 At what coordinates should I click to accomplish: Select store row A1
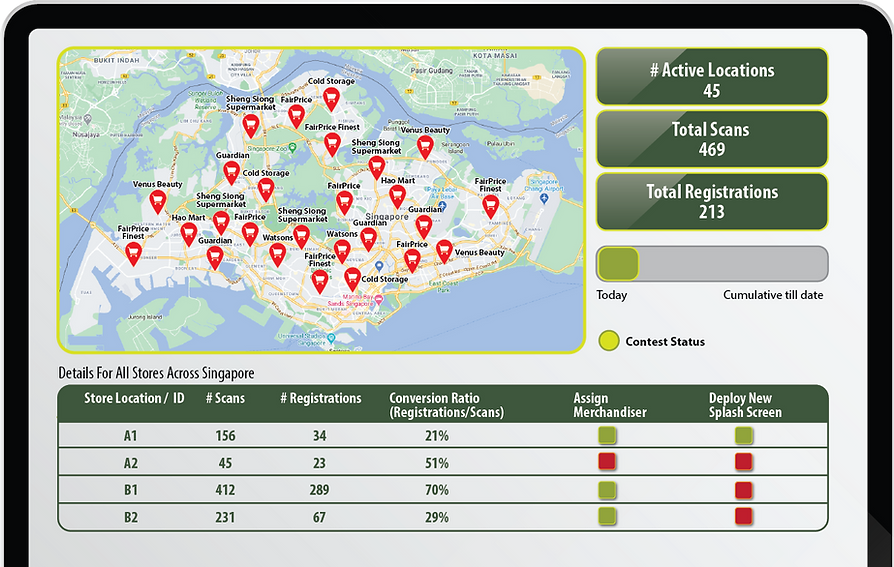click(442, 436)
